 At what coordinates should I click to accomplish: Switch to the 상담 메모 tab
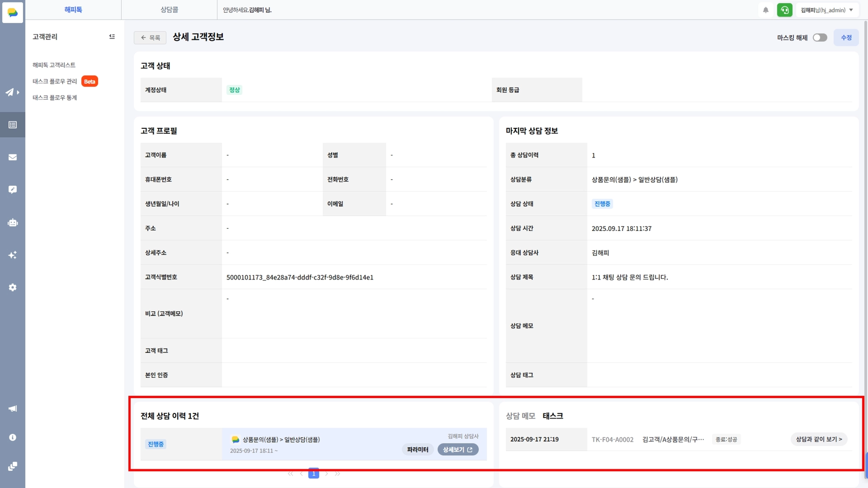pos(520,416)
